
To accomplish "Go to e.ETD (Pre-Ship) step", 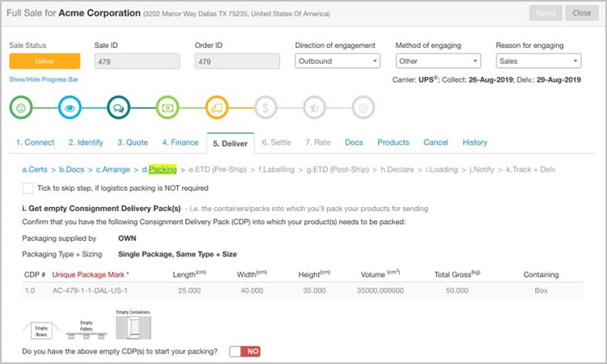I will (218, 169).
